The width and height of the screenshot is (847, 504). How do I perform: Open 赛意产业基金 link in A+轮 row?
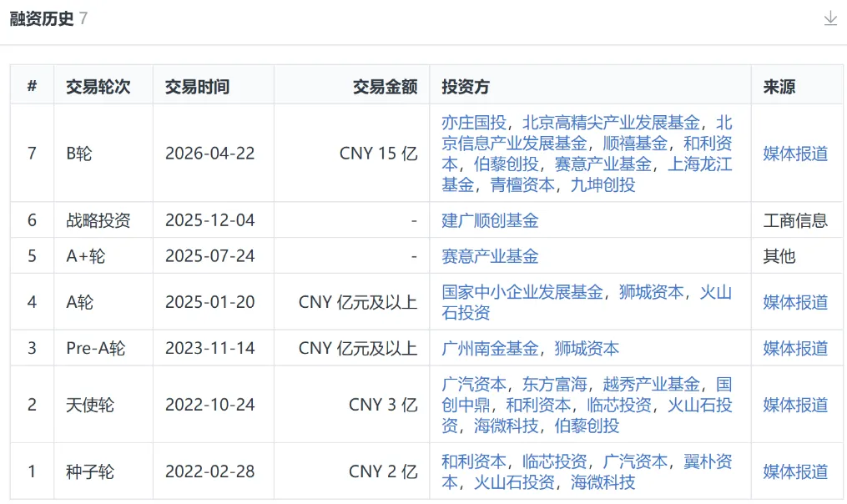(x=490, y=256)
